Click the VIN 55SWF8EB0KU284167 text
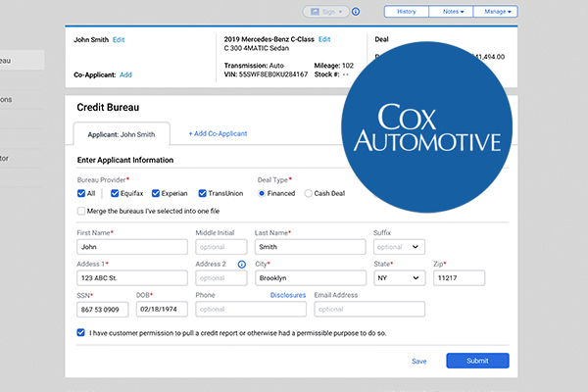 (266, 74)
